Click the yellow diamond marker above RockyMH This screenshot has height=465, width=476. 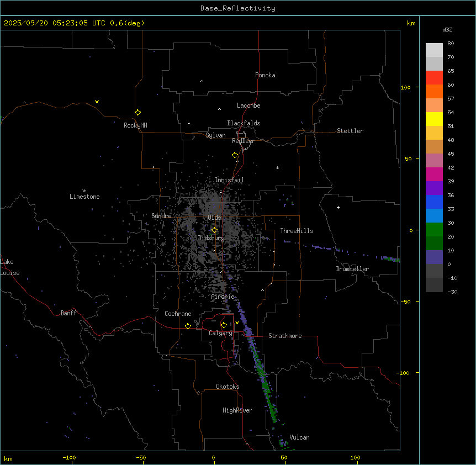tap(137, 112)
